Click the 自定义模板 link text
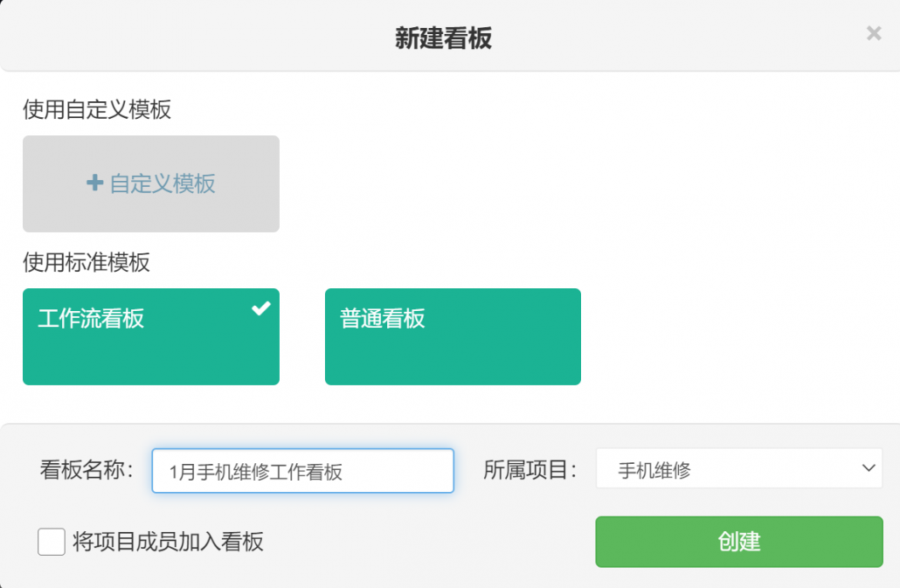Viewport: 900px width, 588px height. 163,183
